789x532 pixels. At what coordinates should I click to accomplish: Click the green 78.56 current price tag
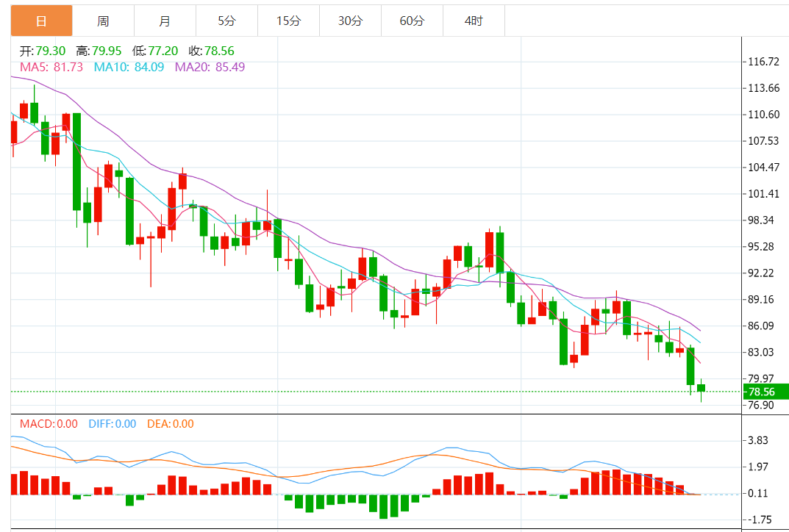coord(765,392)
